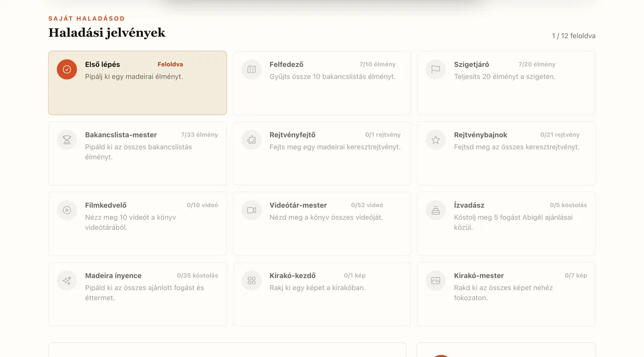This screenshot has width=644, height=357.
Task: Click the 0/1 kép progress text
Action: coord(355,276)
